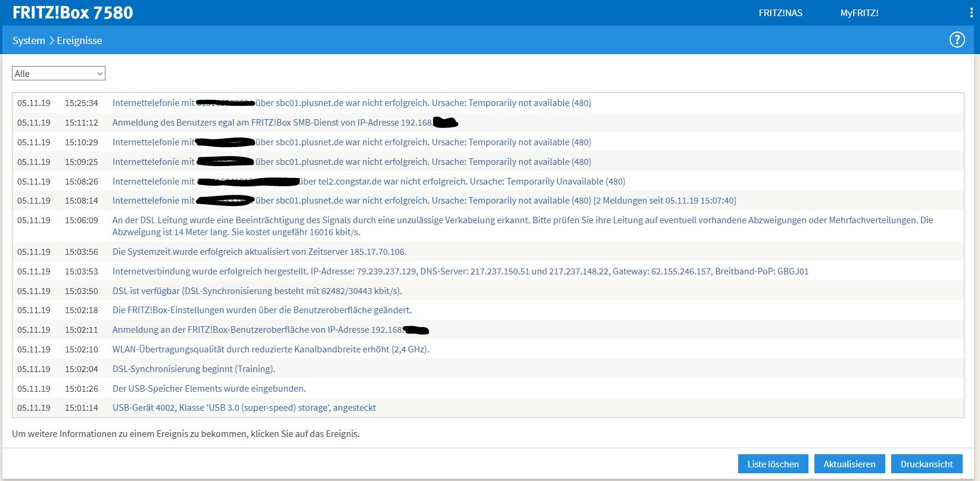The width and height of the screenshot is (980, 481).
Task: Select the Systemzeit aktualisiert event
Action: (x=259, y=251)
